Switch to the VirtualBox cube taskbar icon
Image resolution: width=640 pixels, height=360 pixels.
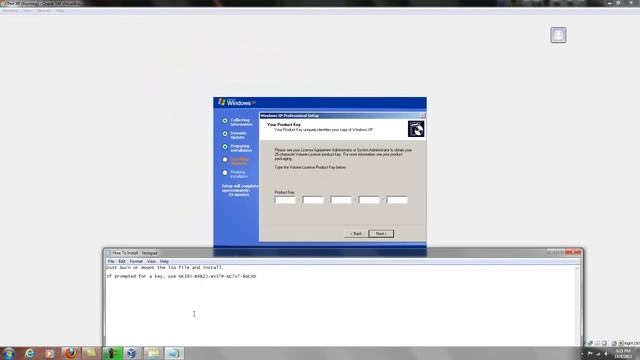131,353
